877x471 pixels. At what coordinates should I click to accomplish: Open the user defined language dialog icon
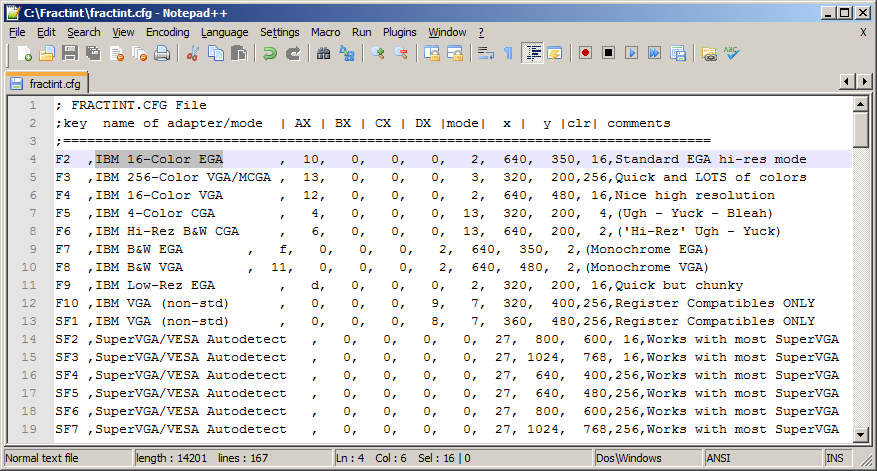tap(555, 54)
